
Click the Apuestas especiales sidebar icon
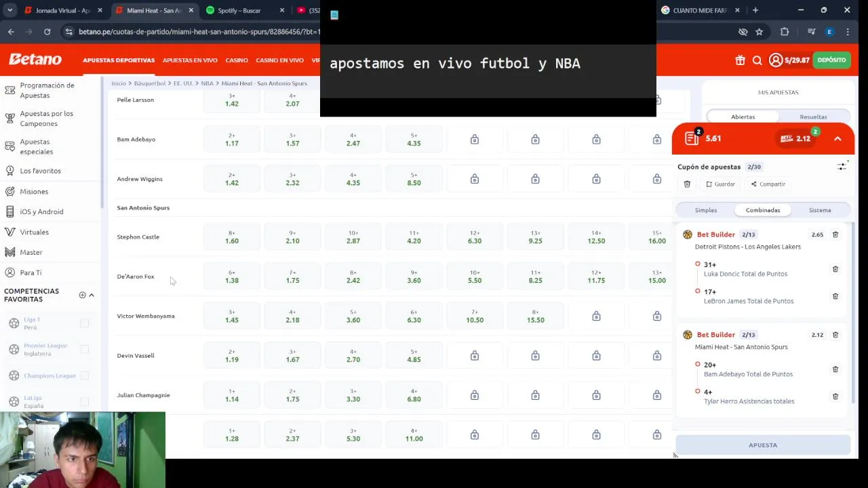tap(9, 146)
